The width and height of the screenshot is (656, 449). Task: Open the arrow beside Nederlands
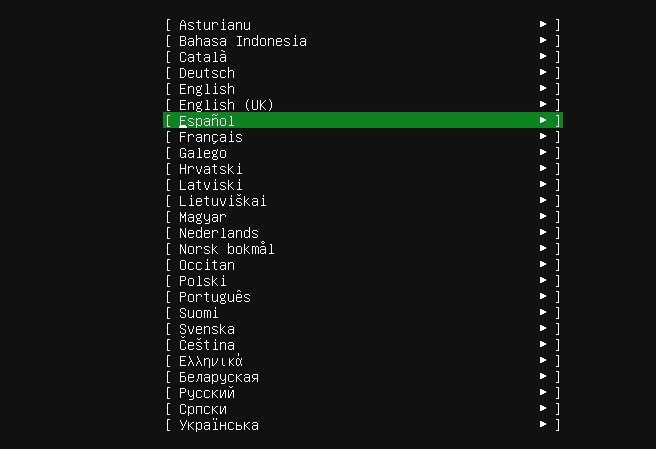coord(542,233)
